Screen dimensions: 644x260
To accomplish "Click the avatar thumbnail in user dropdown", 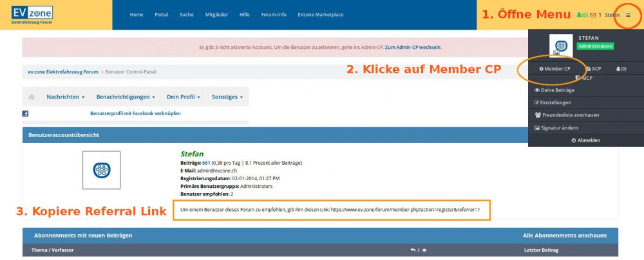I will pos(561,45).
